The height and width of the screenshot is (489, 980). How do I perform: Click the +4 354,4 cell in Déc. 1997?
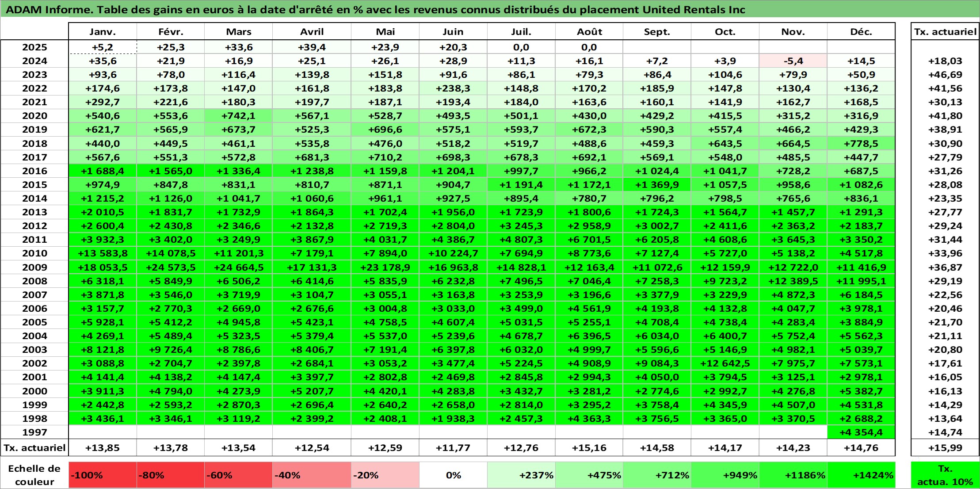click(861, 432)
